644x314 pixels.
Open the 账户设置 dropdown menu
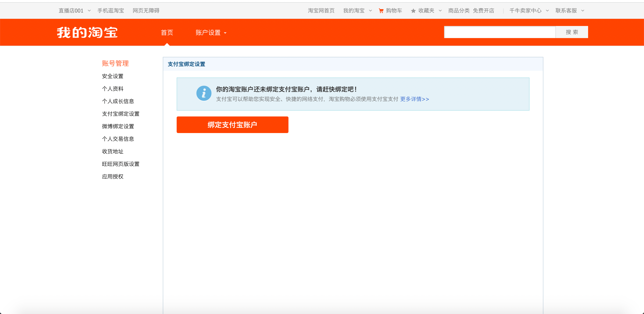(x=211, y=32)
